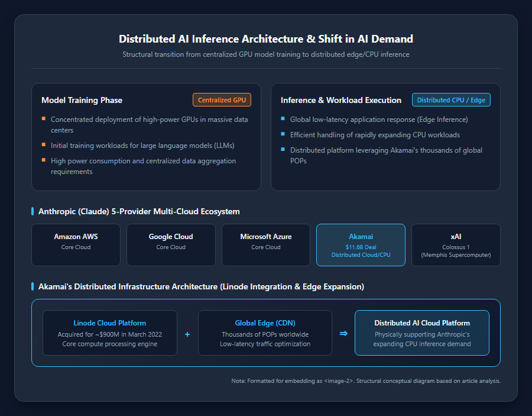Select the Microsoft Azure provider card
Viewport: 532px width, 416px height.
click(266, 245)
